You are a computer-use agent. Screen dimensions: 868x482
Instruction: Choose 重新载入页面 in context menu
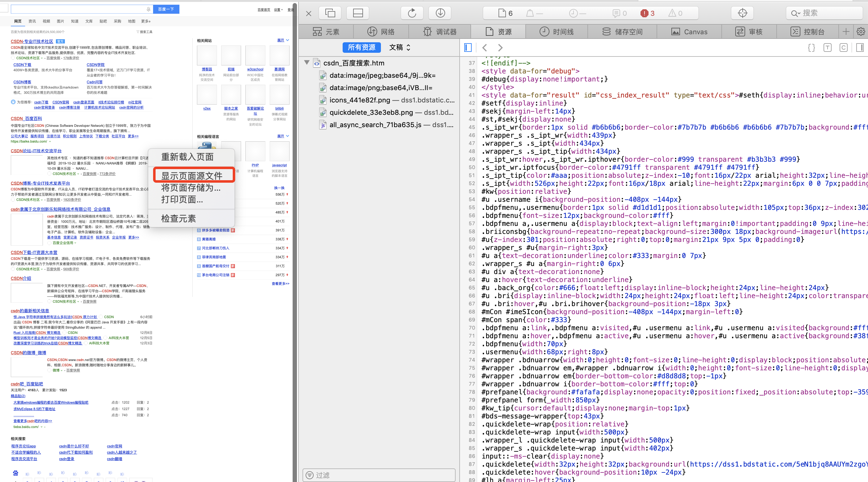(187, 157)
